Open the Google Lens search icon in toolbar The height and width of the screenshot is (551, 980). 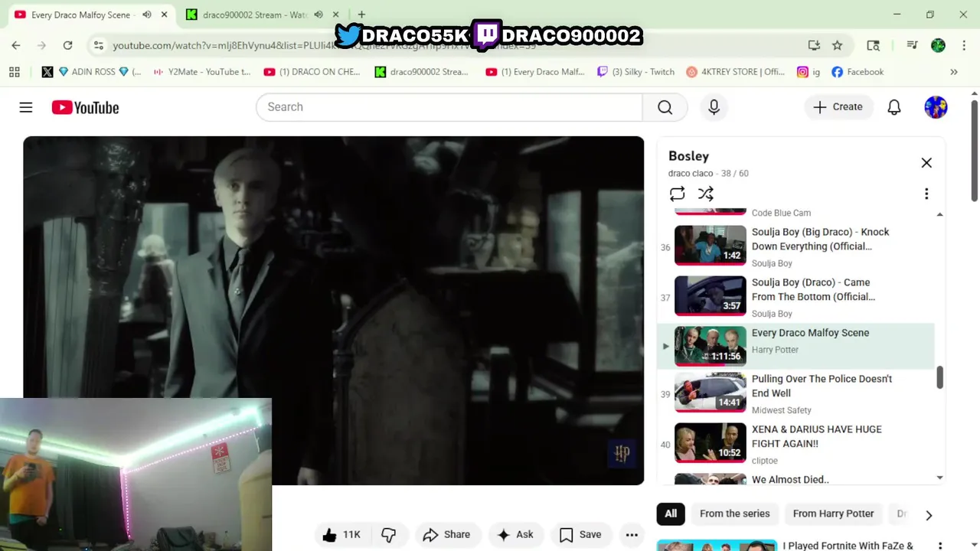[873, 45]
